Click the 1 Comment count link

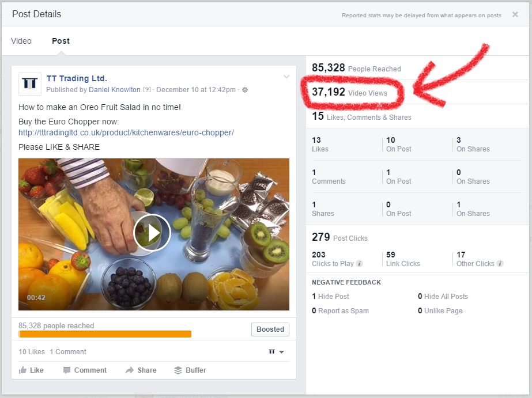pyautogui.click(x=68, y=352)
